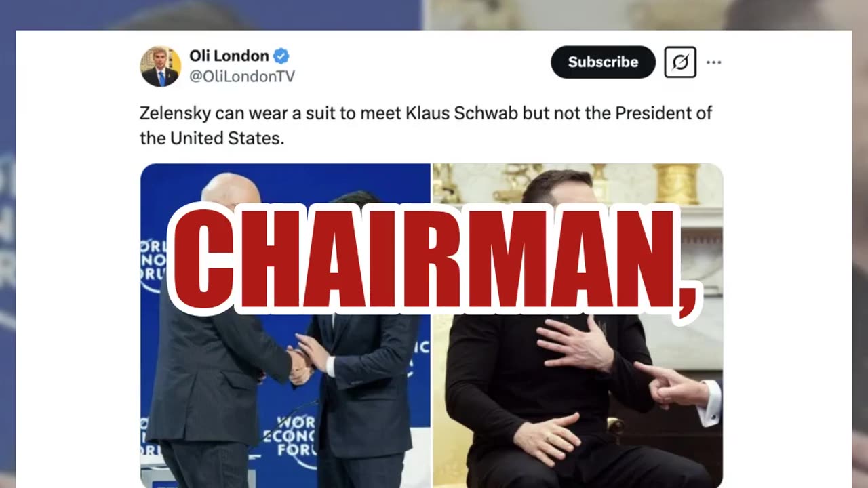Open the Grok slash-square icon
This screenshot has width=868, height=488.
tap(680, 62)
